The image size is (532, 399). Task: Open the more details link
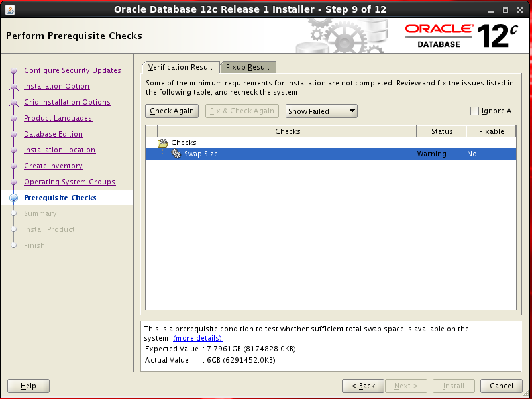(197, 338)
